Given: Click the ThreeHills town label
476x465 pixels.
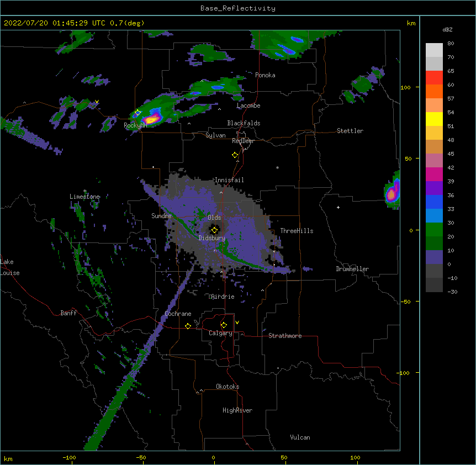Looking at the screenshot, I should (297, 231).
